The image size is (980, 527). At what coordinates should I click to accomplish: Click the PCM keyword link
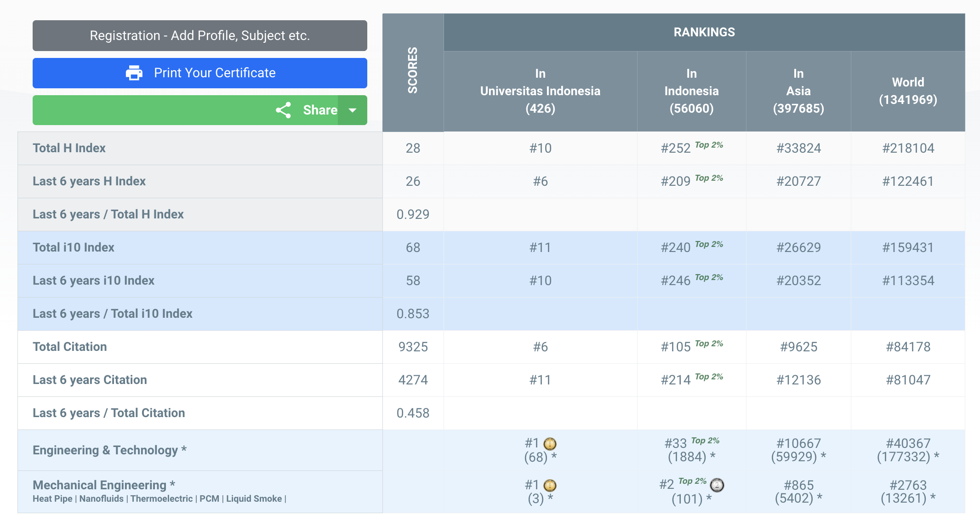(209, 499)
